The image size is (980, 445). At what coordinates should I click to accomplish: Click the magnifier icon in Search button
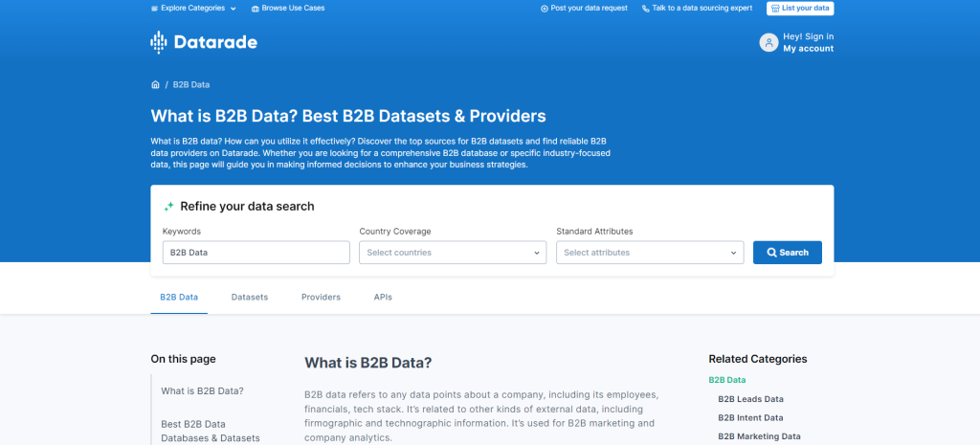772,253
